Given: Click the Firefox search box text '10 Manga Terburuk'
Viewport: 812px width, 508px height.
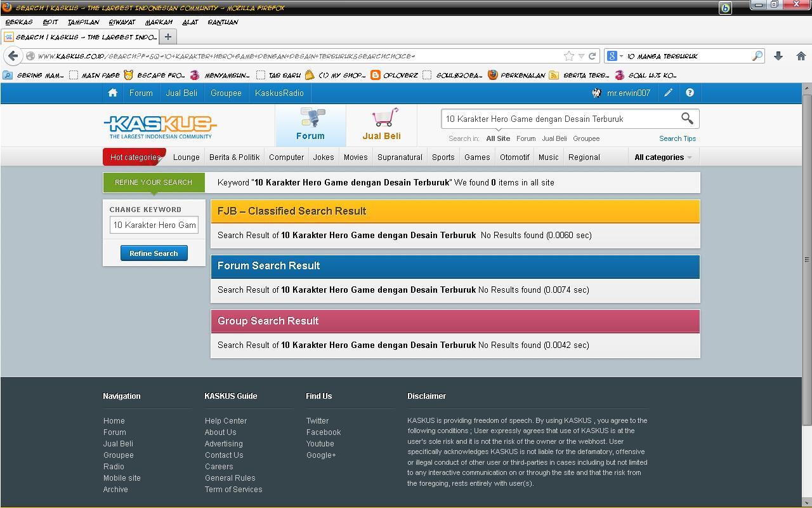Looking at the screenshot, I should pyautogui.click(x=662, y=56).
